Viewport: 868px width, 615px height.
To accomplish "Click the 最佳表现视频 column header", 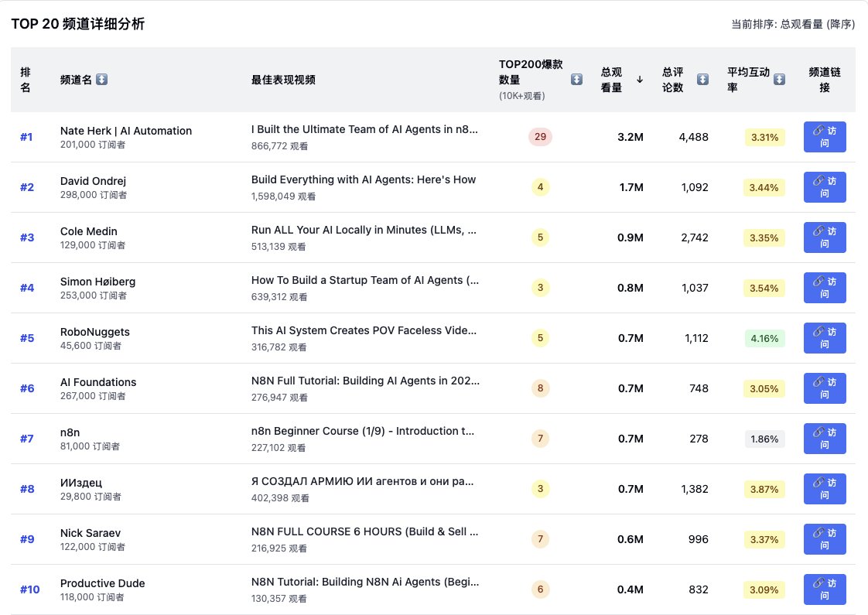I will click(283, 80).
